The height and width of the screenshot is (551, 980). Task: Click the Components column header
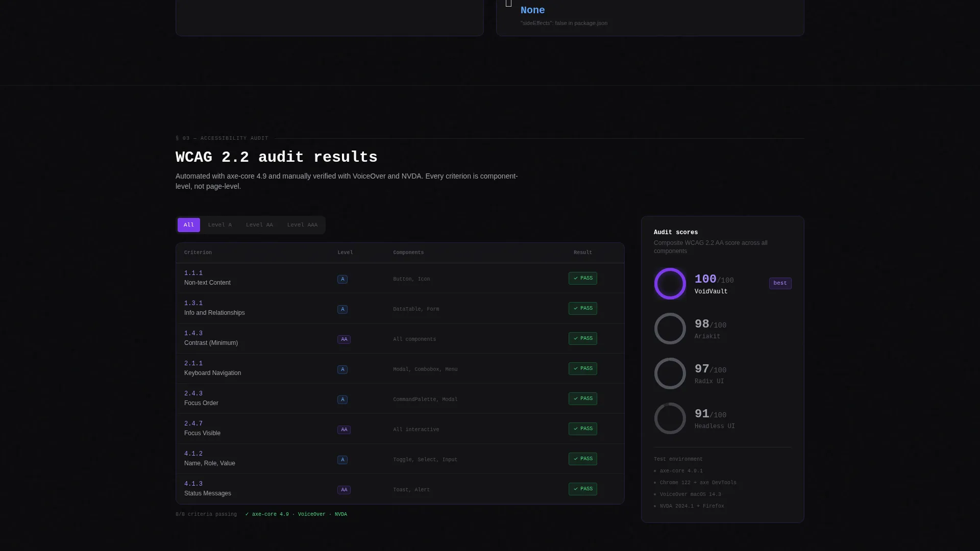[x=408, y=253]
